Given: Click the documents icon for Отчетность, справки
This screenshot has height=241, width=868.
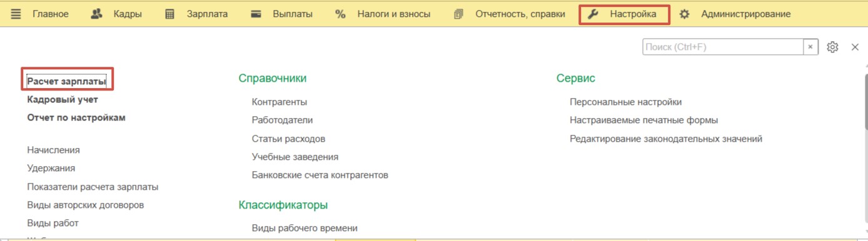Looking at the screenshot, I should tap(459, 14).
